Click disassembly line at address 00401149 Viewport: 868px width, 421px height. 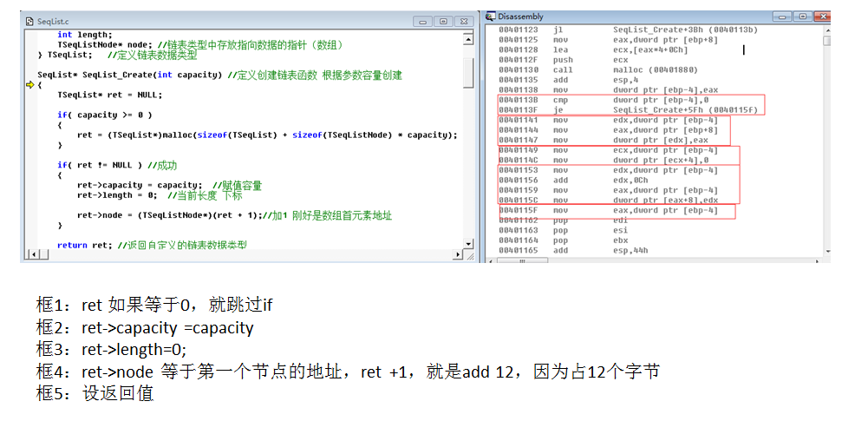tap(608, 150)
